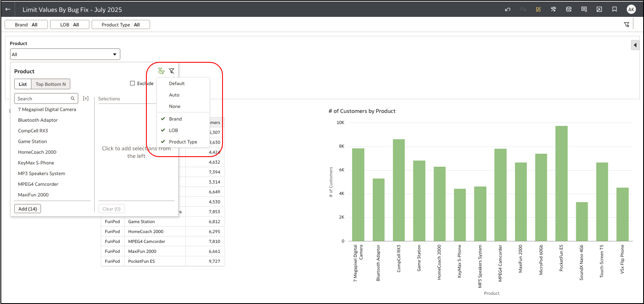Click the Add (14) button
644x304 pixels.
pos(27,208)
